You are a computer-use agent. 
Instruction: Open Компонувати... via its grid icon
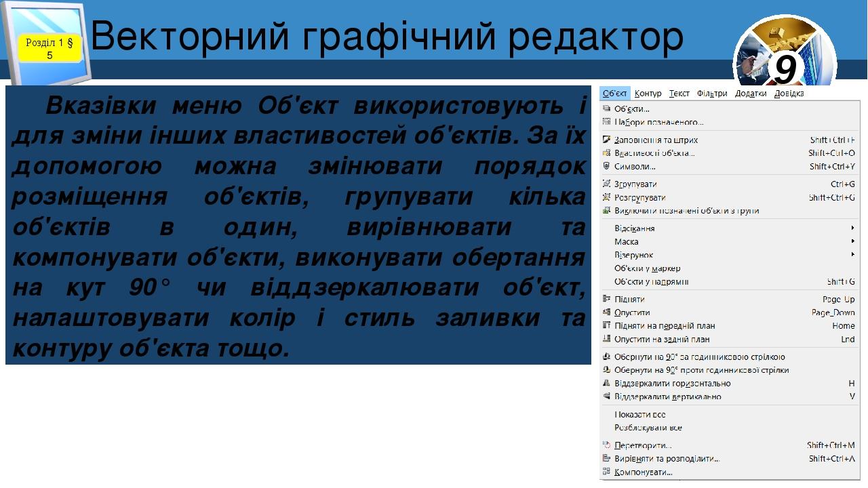(606, 472)
